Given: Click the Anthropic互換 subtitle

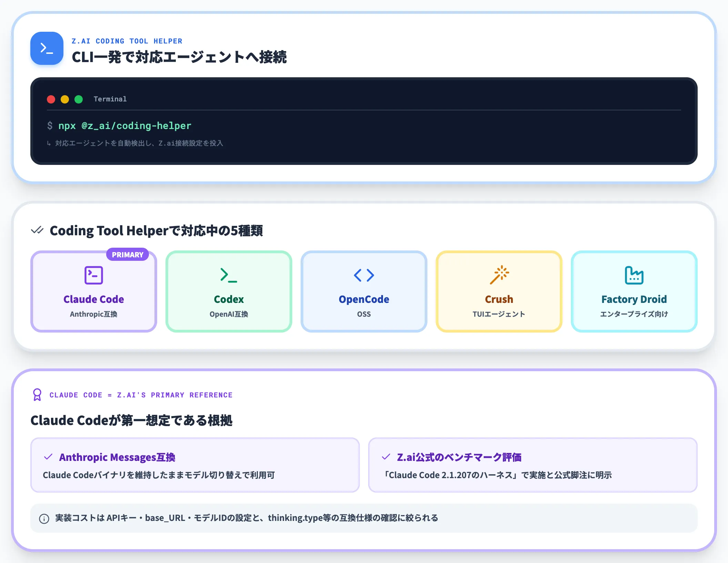Looking at the screenshot, I should (x=94, y=314).
